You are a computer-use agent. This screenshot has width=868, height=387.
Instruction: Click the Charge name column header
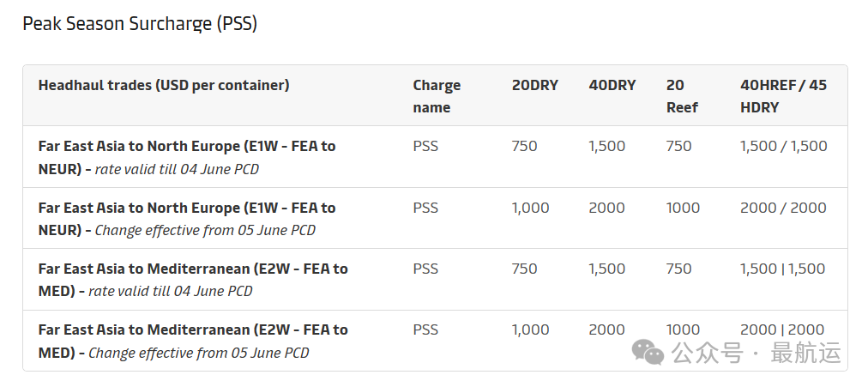[x=437, y=96]
